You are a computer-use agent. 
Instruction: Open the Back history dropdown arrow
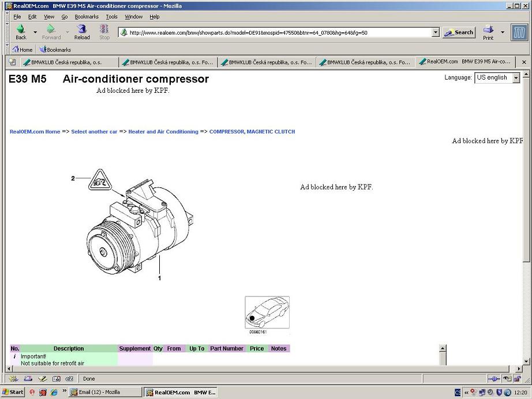point(35,32)
